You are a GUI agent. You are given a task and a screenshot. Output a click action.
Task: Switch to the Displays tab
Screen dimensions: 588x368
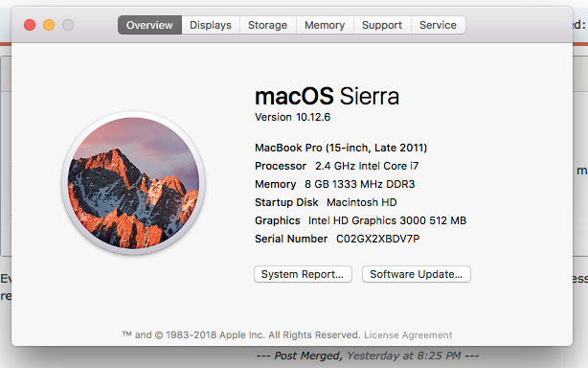pos(211,25)
